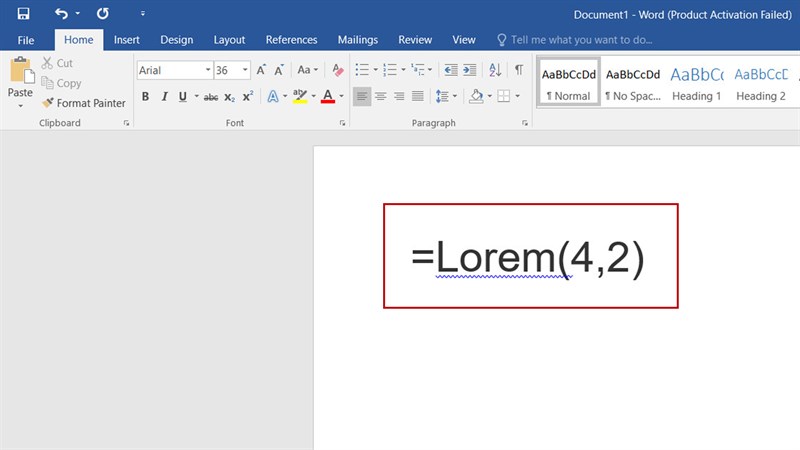The image size is (800, 450).
Task: Click the Grow Font size icon
Action: (262, 70)
